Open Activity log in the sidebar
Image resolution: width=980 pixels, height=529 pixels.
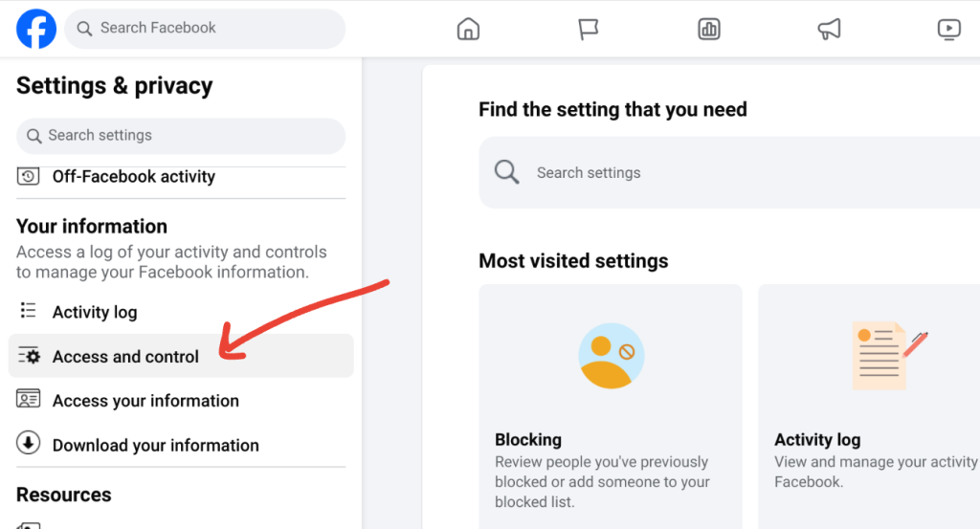[x=95, y=312]
